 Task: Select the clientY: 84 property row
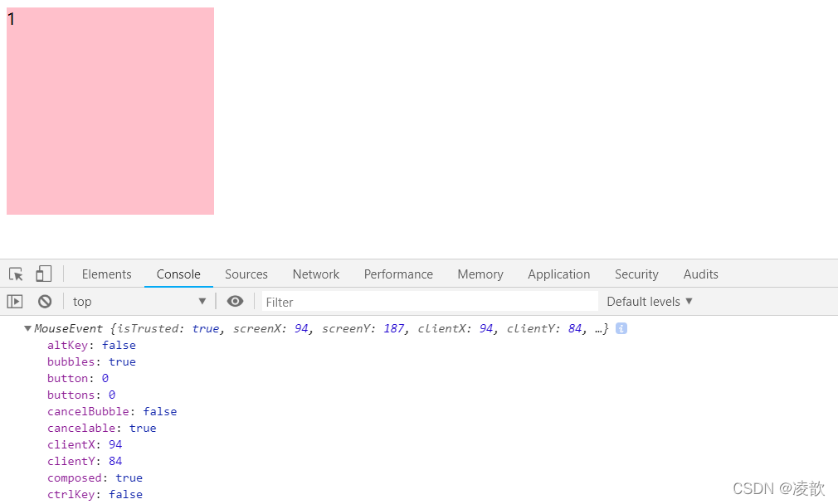[x=85, y=461]
